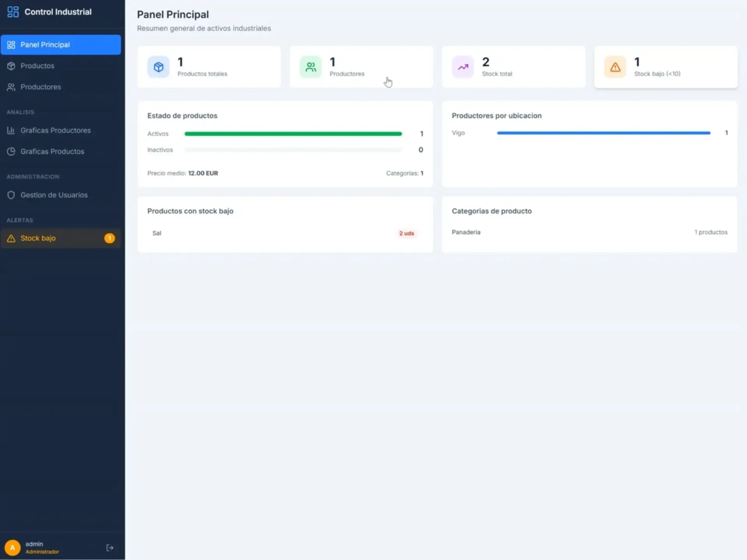
Task: Click the Sal low stock row
Action: click(x=157, y=233)
